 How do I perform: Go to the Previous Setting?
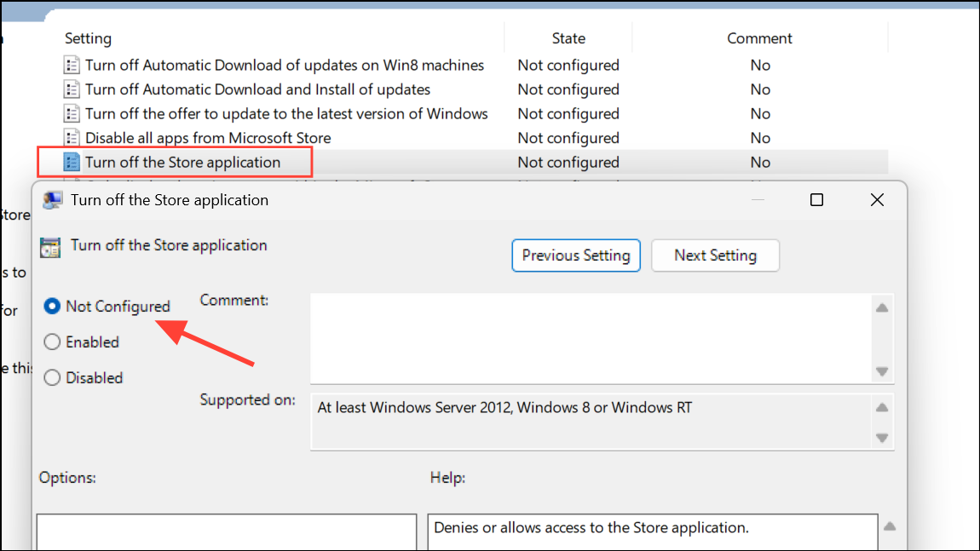(x=575, y=255)
